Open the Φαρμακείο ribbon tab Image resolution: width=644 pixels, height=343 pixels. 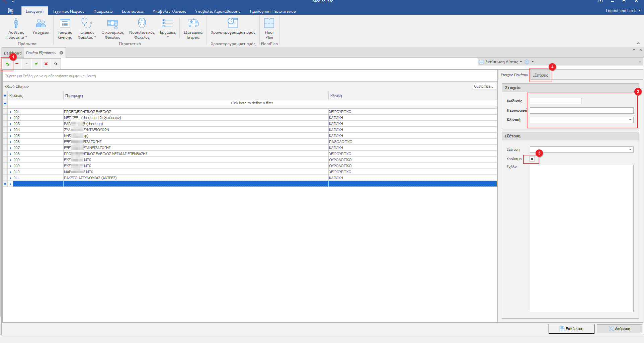[x=103, y=11]
